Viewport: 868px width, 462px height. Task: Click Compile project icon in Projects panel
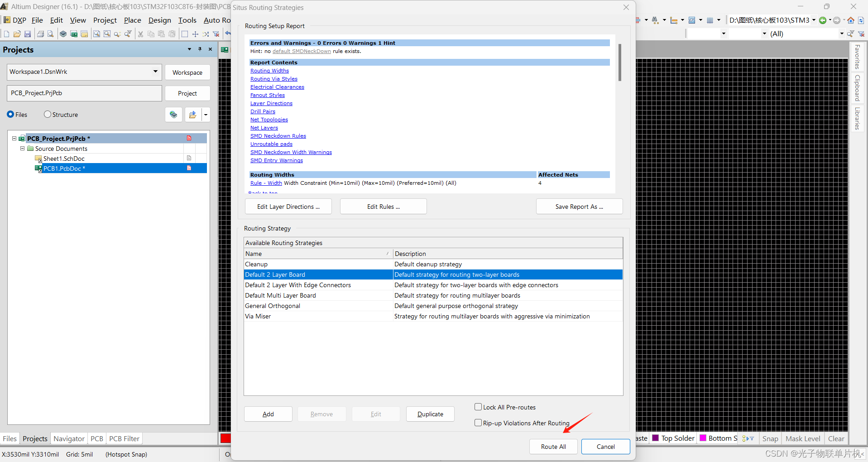pyautogui.click(x=173, y=115)
